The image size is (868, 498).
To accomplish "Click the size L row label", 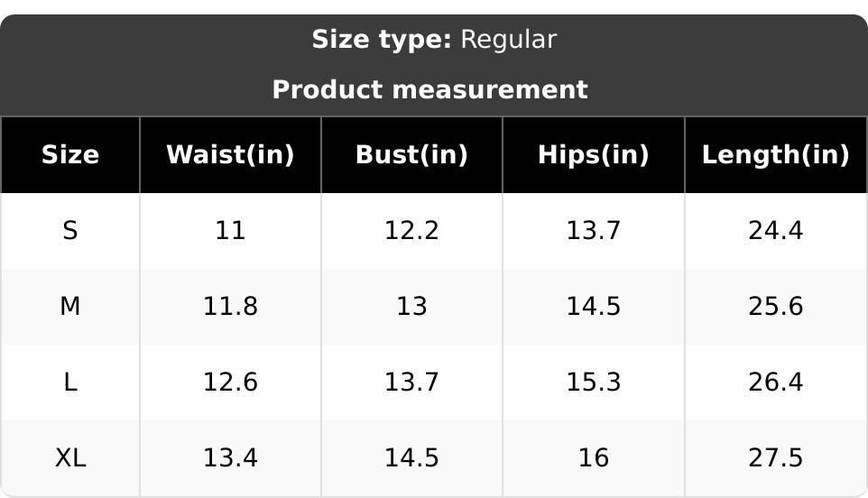I will pyautogui.click(x=70, y=383).
